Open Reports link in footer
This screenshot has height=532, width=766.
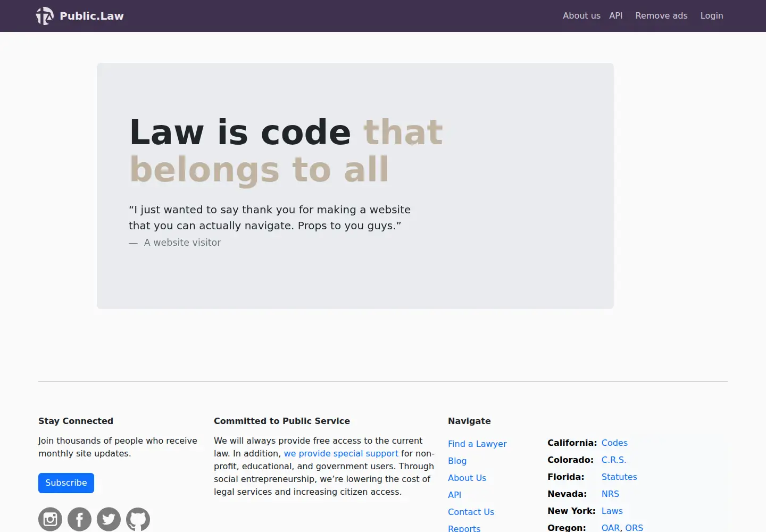464,528
